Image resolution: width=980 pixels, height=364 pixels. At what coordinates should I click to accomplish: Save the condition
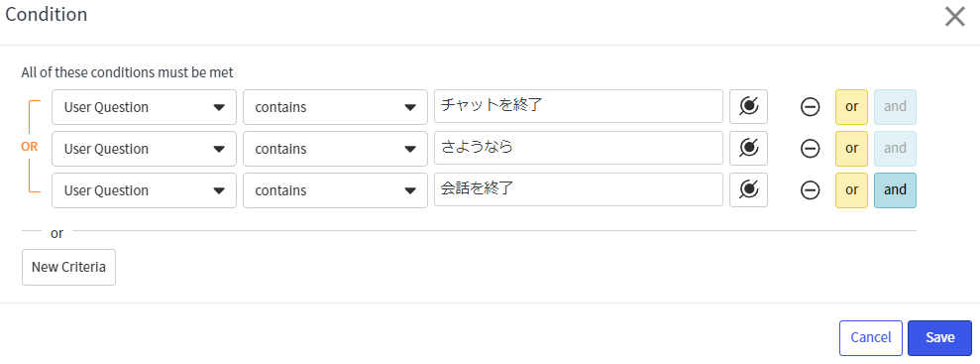(939, 338)
